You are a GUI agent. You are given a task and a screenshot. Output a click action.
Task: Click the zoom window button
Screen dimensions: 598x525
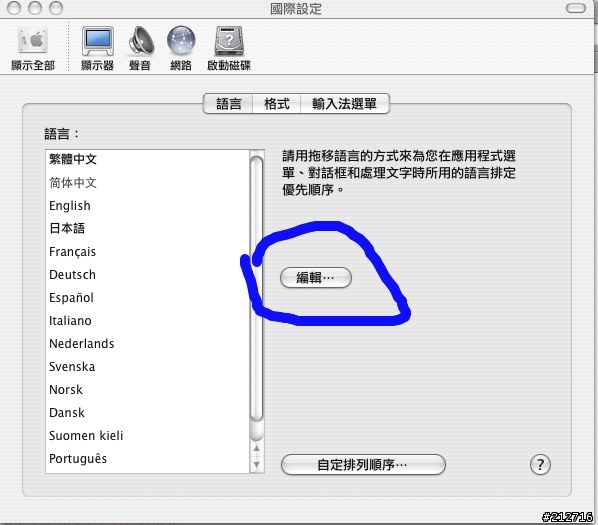[56, 8]
